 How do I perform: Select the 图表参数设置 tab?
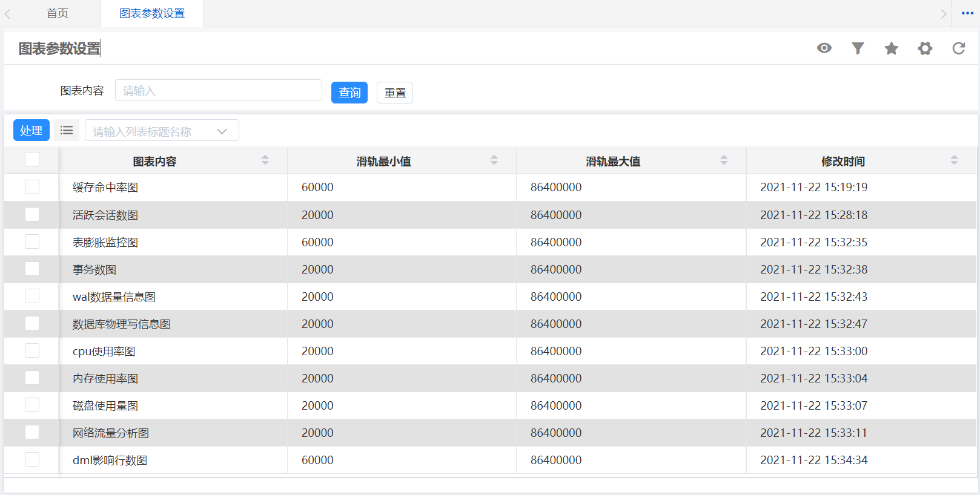coord(152,13)
